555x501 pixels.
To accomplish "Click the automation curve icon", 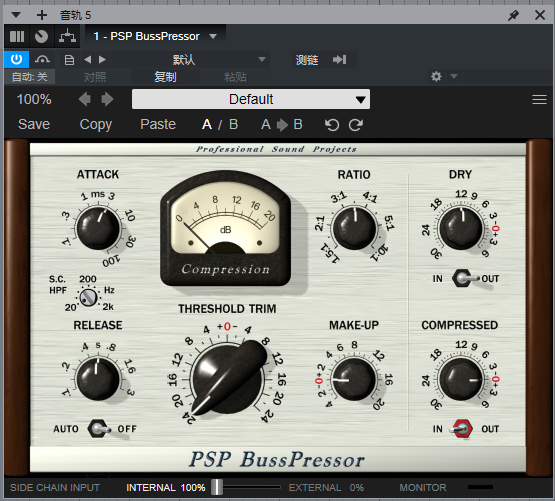I will tap(42, 59).
